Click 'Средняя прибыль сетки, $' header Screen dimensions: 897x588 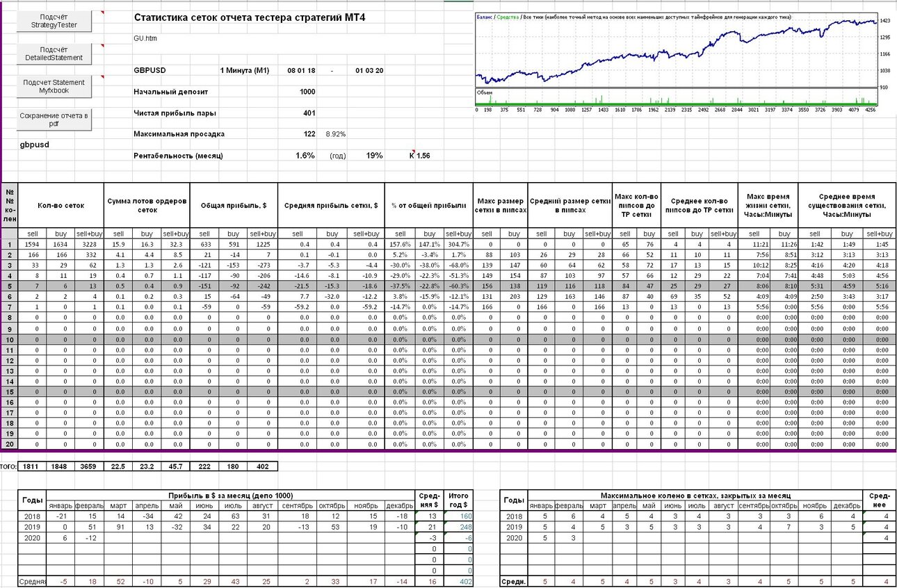330,205
